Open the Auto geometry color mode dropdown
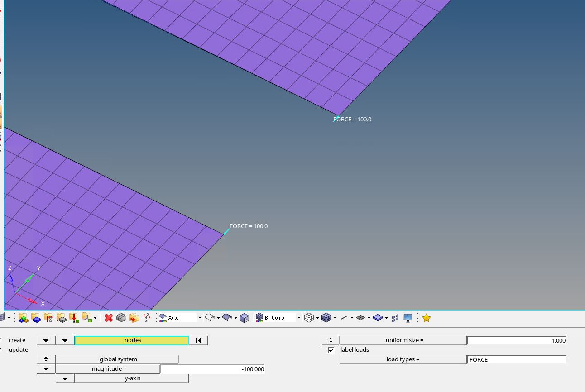This screenshot has width=585, height=392. [199, 318]
